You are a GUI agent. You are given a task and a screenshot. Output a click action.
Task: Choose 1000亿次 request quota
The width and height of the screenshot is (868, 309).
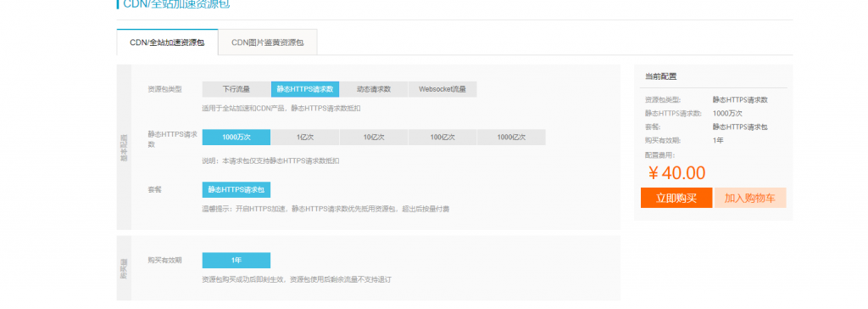[x=511, y=137]
